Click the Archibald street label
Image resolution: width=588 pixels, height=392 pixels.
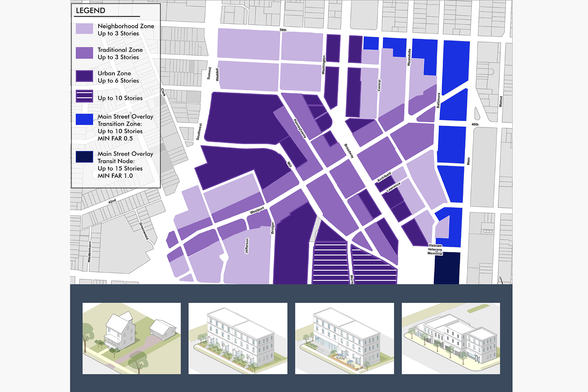[384, 177]
